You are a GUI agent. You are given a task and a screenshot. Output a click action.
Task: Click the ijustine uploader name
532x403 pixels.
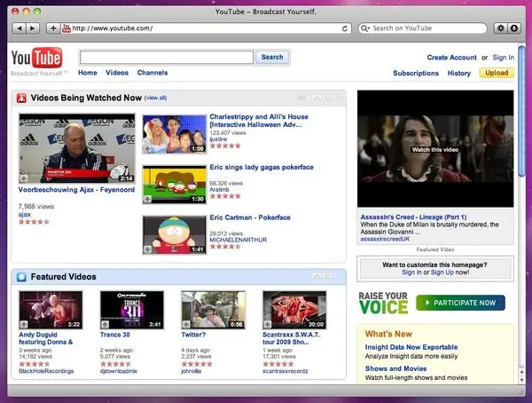[218, 139]
